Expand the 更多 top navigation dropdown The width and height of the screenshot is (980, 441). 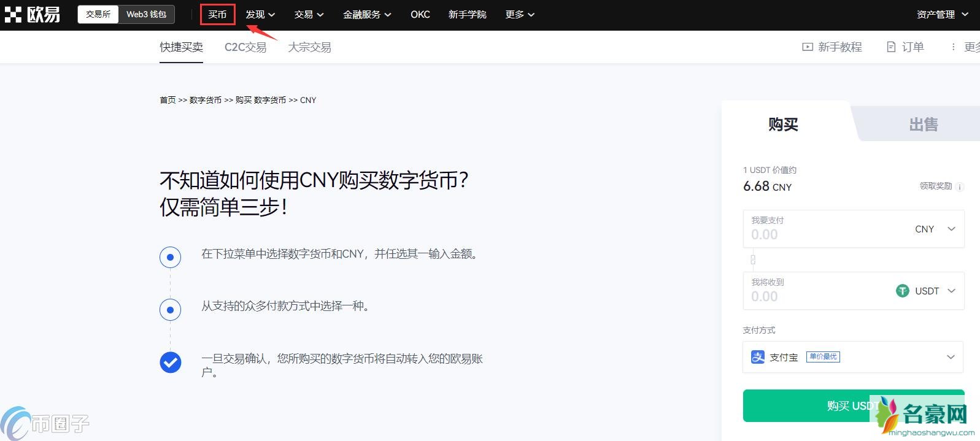pos(520,14)
